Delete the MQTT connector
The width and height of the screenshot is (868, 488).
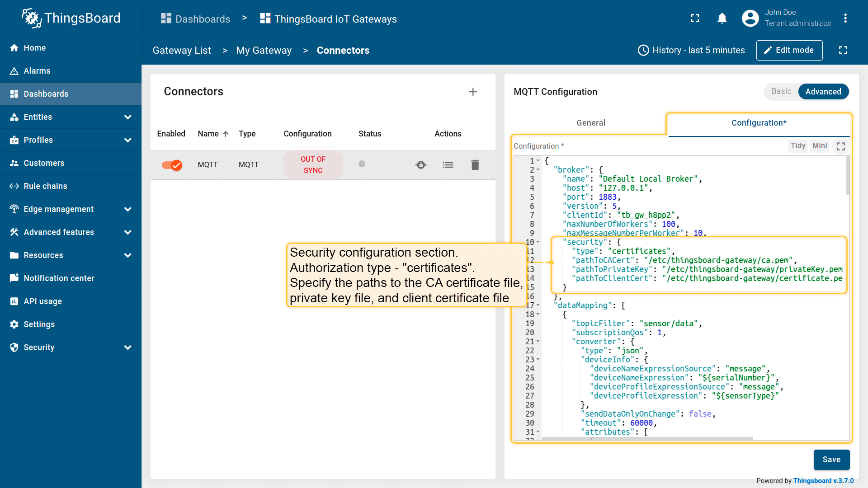click(x=475, y=165)
